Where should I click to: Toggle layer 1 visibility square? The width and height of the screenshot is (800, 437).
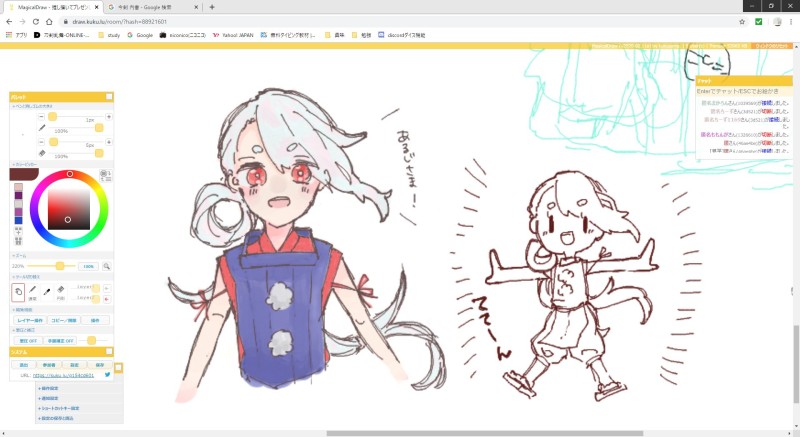click(95, 288)
